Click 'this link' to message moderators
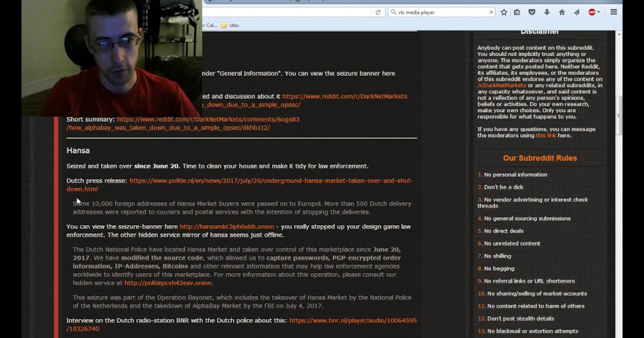The height and width of the screenshot is (338, 644). point(546,135)
